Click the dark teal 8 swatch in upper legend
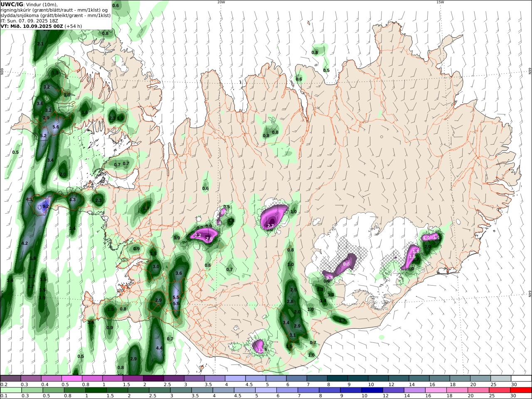The height and width of the screenshot is (399, 532). point(337,378)
